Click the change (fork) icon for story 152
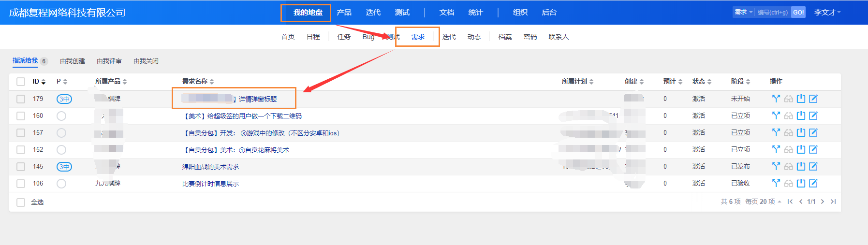868x245 pixels. pos(776,149)
